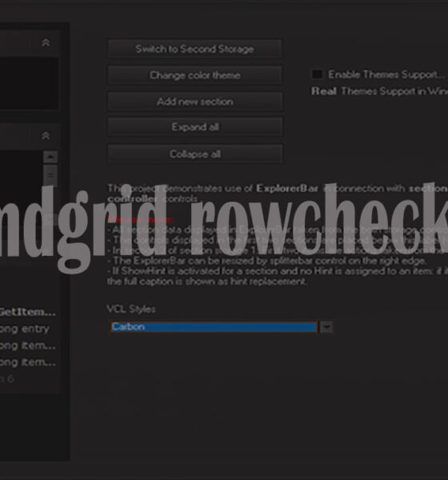Viewport: 448px width, 480px height.
Task: Click the Expand all button
Action: point(194,127)
